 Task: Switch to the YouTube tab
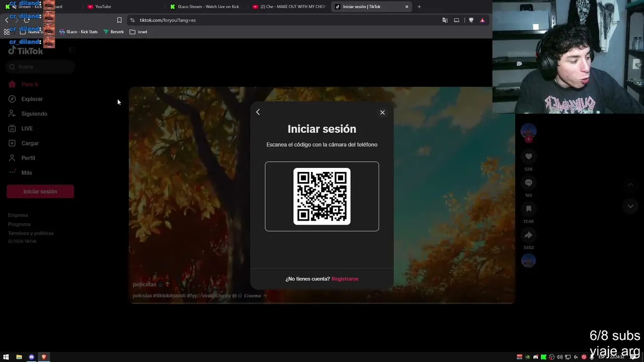124,7
